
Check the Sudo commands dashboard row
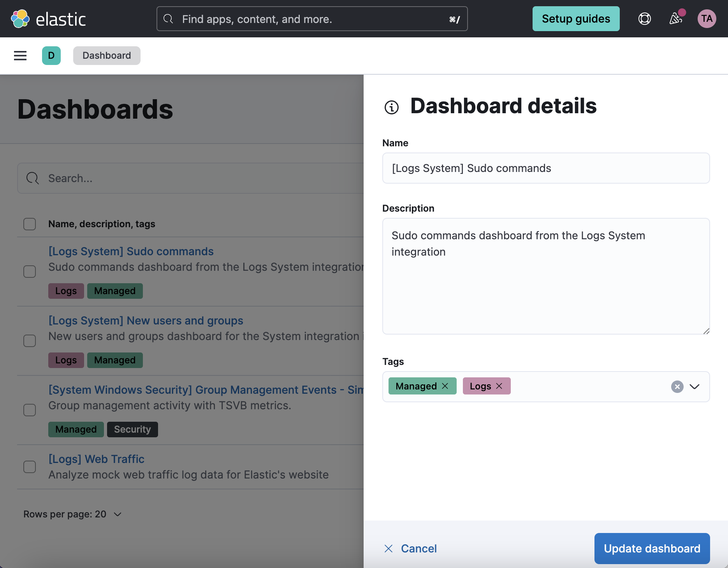[30, 272]
